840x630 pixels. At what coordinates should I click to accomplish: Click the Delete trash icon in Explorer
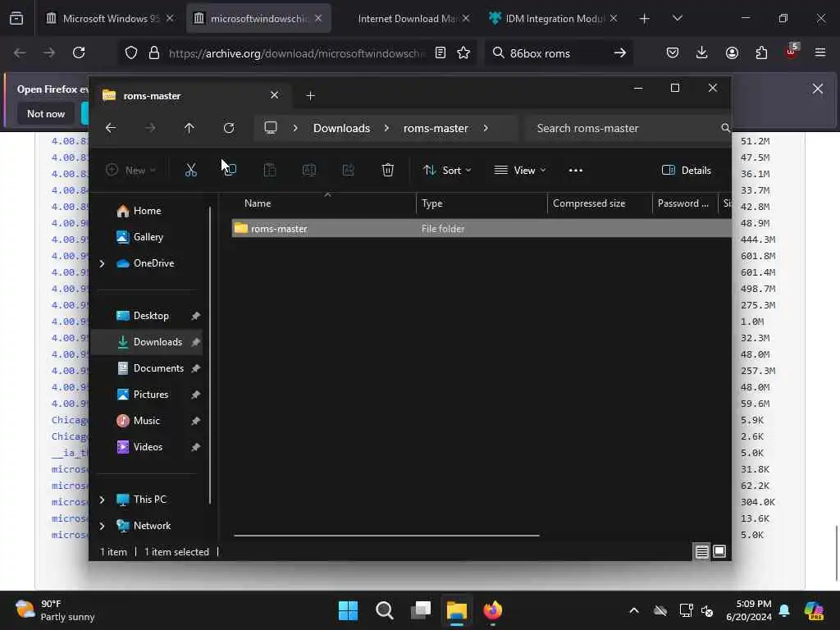(x=388, y=171)
